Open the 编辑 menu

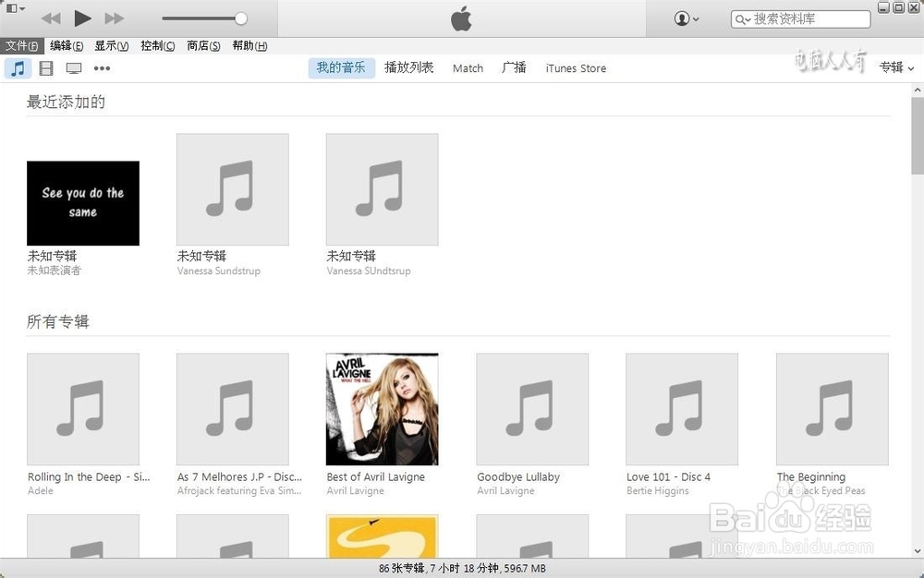click(x=67, y=46)
